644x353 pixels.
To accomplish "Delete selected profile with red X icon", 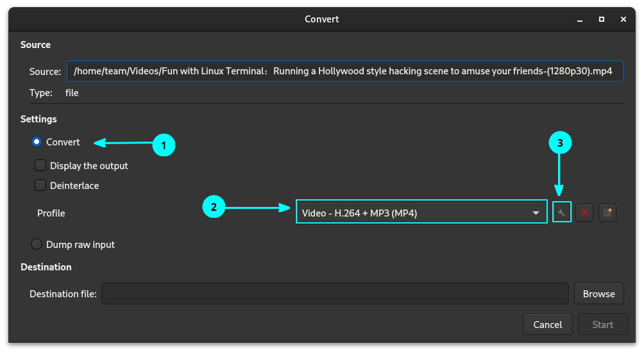I will pyautogui.click(x=584, y=213).
